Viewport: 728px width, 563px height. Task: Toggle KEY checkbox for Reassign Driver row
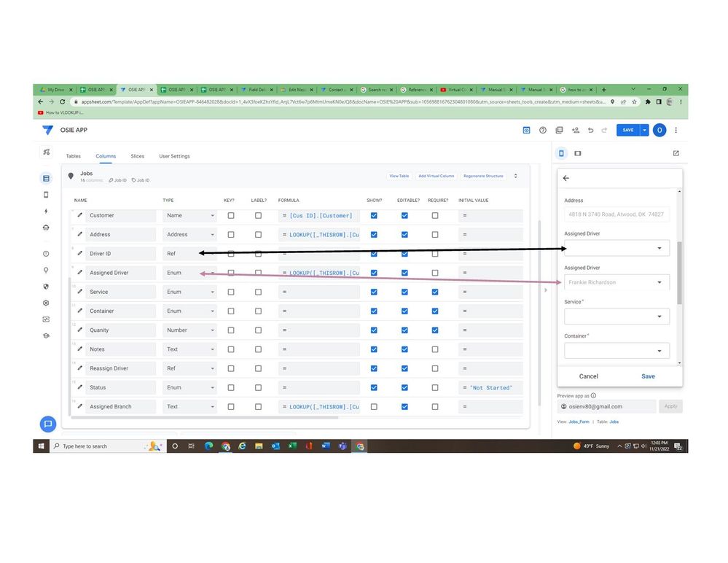(231, 368)
